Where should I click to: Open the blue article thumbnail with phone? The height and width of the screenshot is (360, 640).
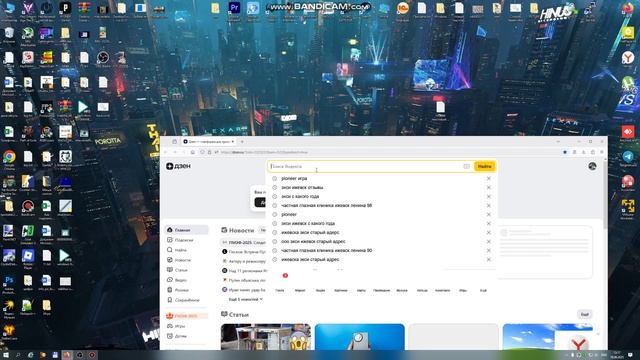point(360,337)
